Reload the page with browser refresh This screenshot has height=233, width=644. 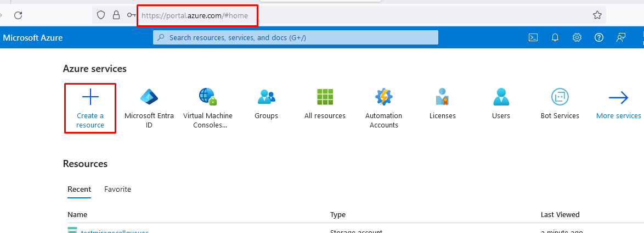(x=18, y=15)
